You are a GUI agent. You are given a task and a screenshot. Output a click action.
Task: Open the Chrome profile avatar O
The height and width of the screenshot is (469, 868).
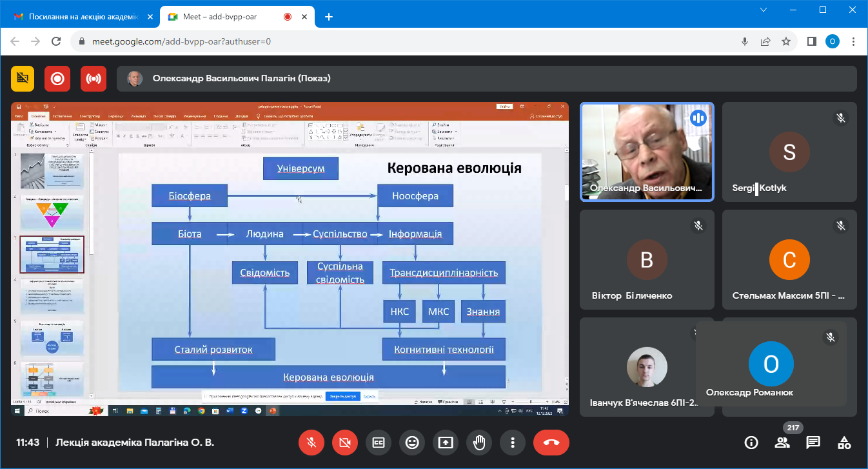pyautogui.click(x=833, y=41)
